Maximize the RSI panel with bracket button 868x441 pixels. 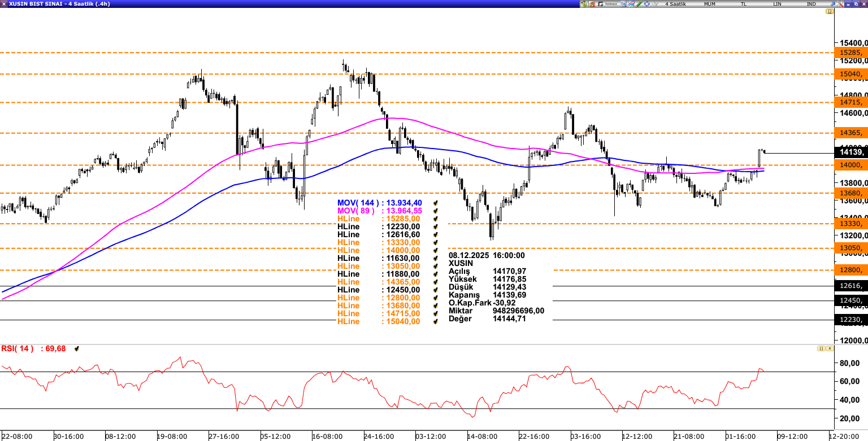pyautogui.click(x=821, y=348)
